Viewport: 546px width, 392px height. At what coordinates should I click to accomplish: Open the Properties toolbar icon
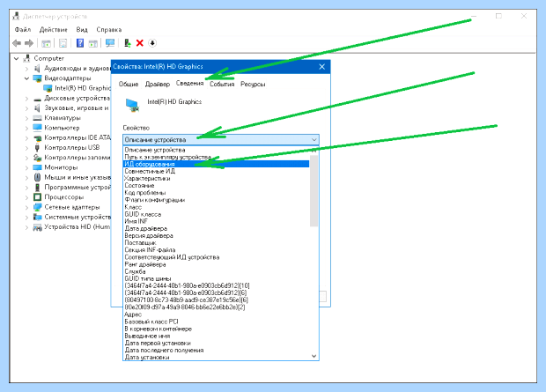click(x=63, y=43)
